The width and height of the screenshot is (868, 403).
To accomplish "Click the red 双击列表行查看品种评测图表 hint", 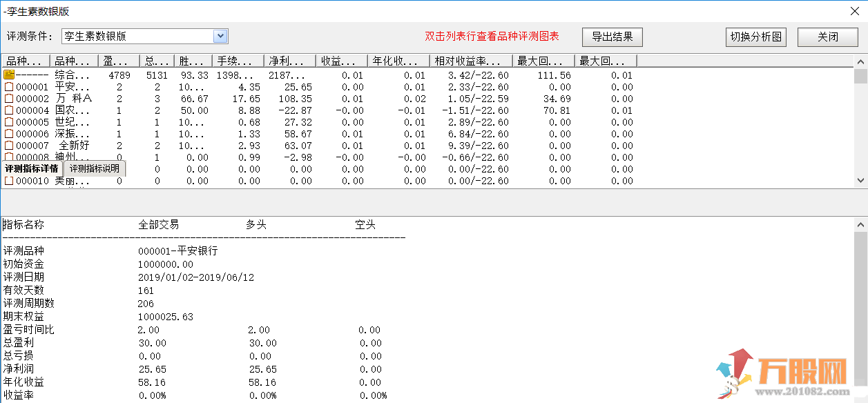I will click(x=492, y=37).
